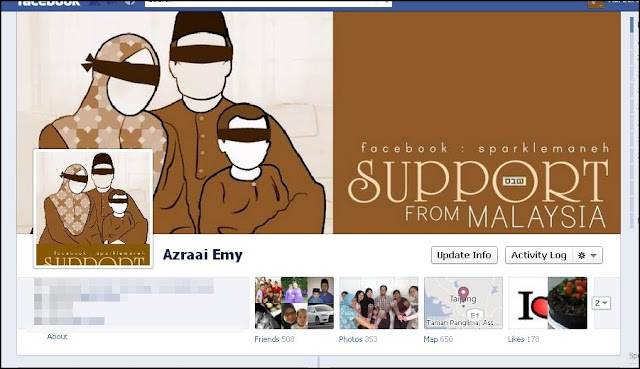Image resolution: width=640 pixels, height=369 pixels.
Task: Open the Friends photo collage thumbnail
Action: tap(294, 303)
